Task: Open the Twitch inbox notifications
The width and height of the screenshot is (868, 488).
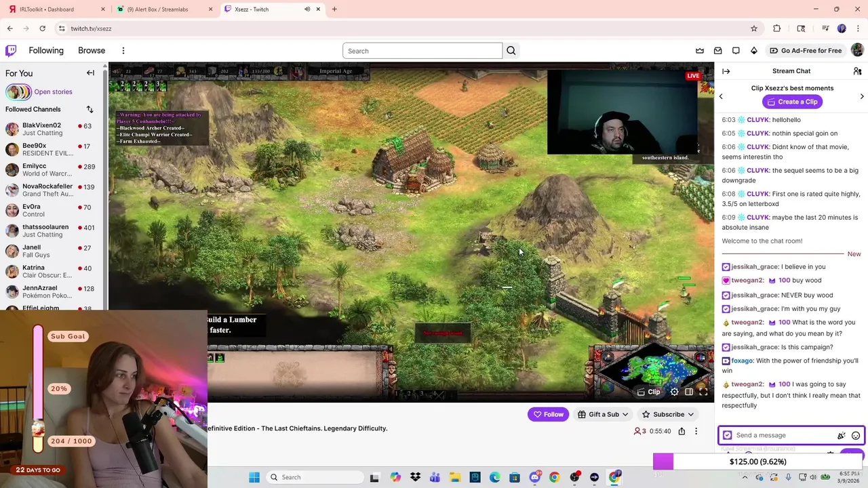Action: pos(718,51)
